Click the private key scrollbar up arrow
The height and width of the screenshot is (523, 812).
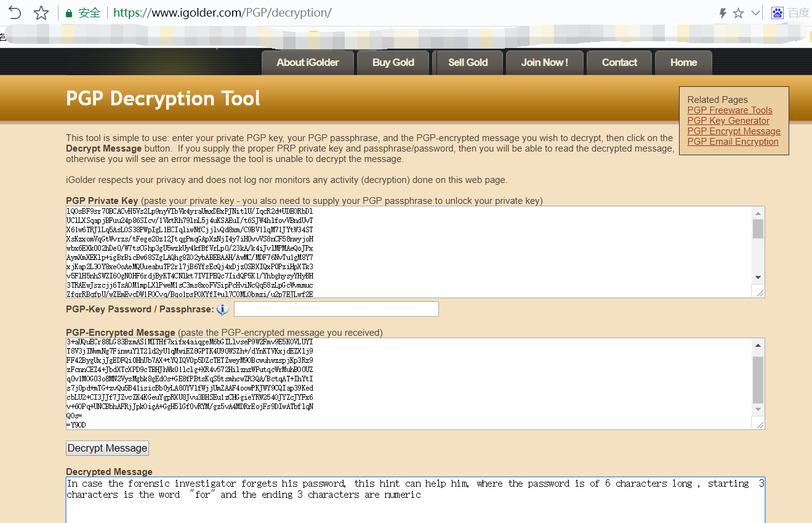tap(758, 213)
